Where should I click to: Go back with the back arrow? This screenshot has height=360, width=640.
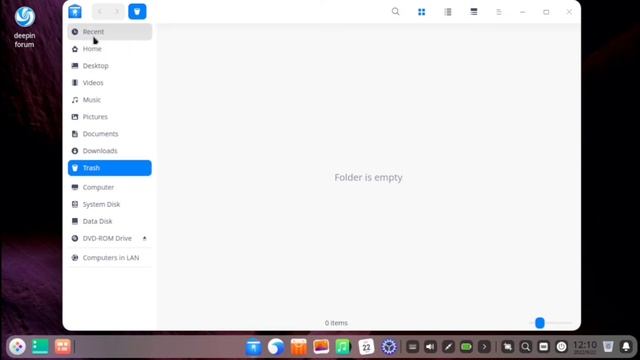tap(100, 11)
